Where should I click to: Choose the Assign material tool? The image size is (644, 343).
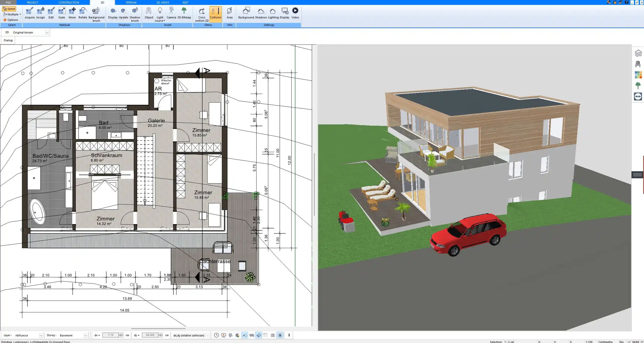40,13
